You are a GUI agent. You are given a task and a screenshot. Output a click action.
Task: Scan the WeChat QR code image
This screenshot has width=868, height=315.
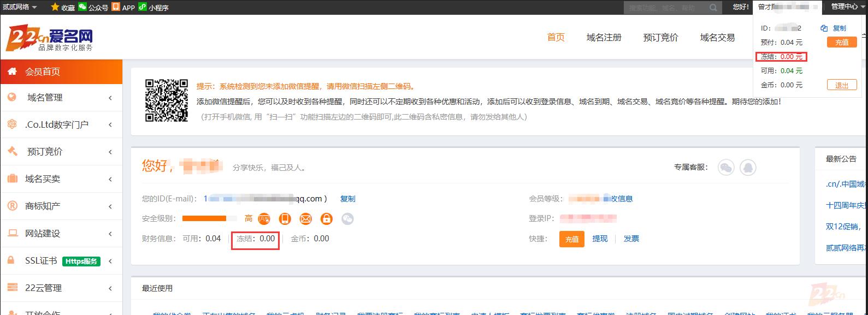[167, 100]
